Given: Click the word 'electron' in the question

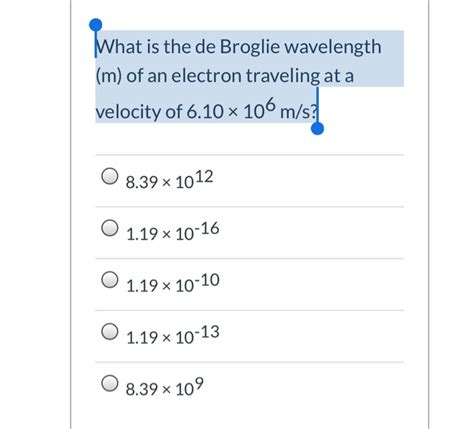Looking at the screenshot, I should click(206, 76).
